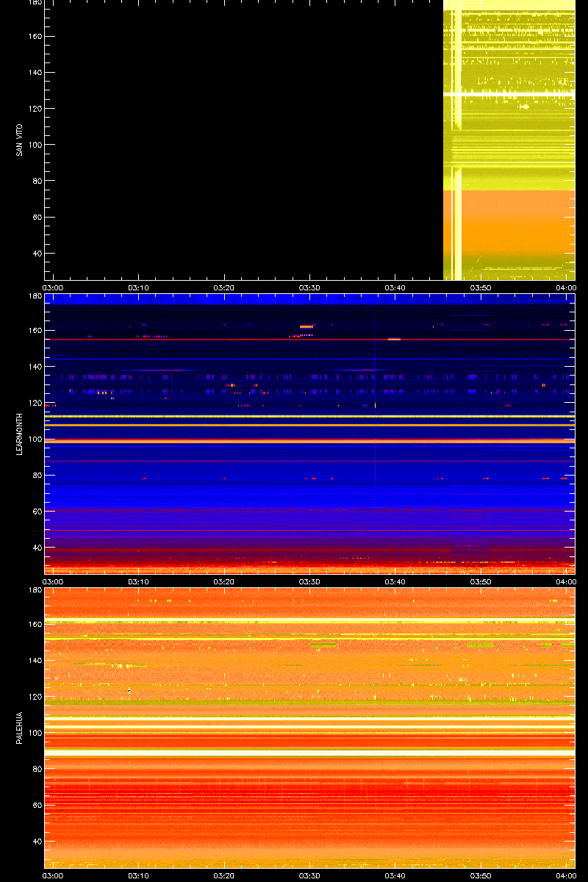Select 03:20 time label under San Vito panel
The width and height of the screenshot is (588, 882).
point(224,287)
